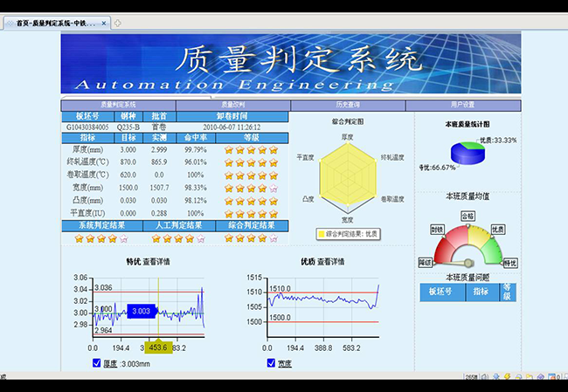The width and height of the screenshot is (568, 392).
Task: Click the 1510.0 upper limit label on width chart
Action: 280,289
